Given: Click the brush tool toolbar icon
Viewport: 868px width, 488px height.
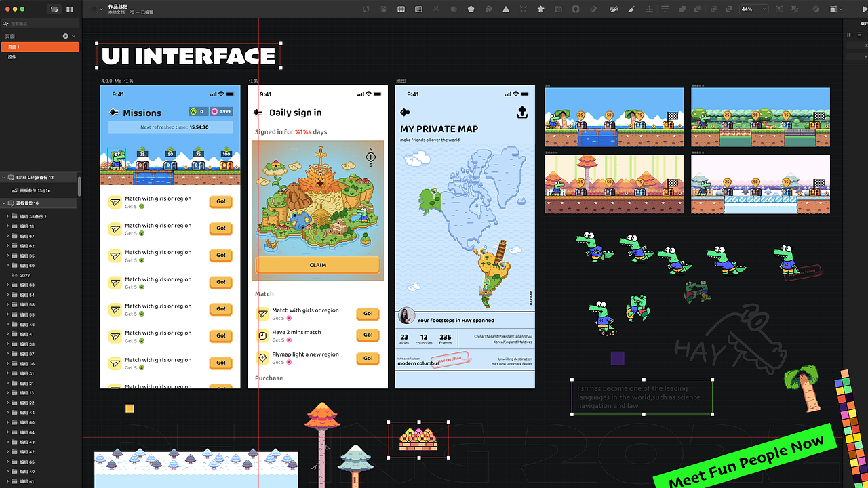Looking at the screenshot, I should click(x=631, y=9).
